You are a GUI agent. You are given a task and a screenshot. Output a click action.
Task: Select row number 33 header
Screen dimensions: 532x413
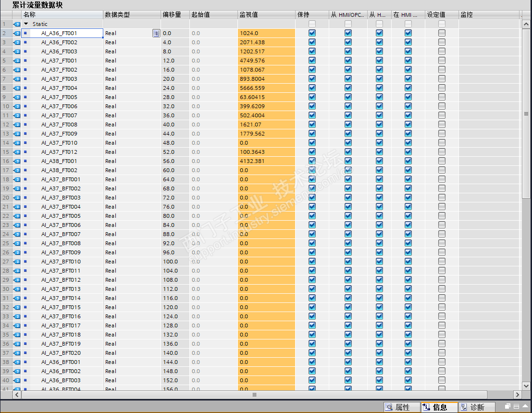[6, 316]
